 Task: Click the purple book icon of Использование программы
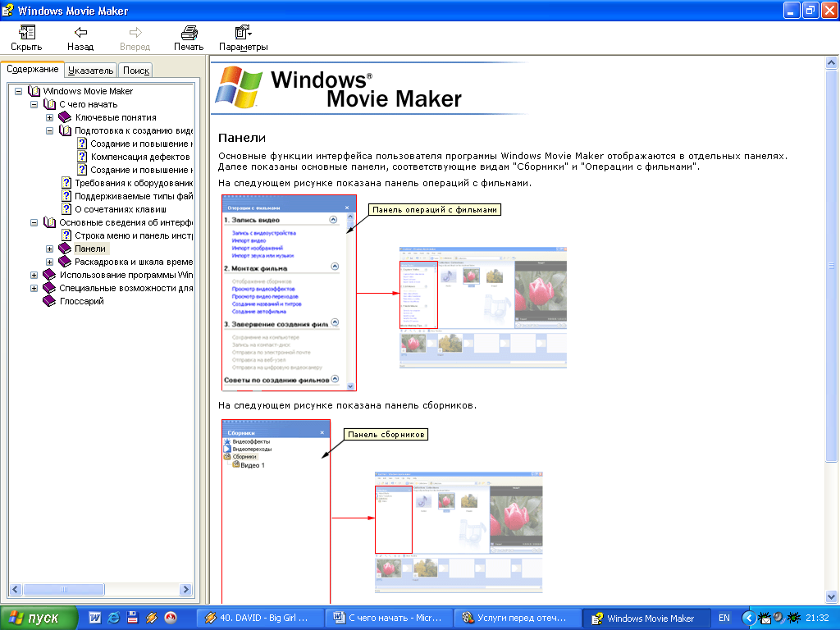tap(49, 274)
